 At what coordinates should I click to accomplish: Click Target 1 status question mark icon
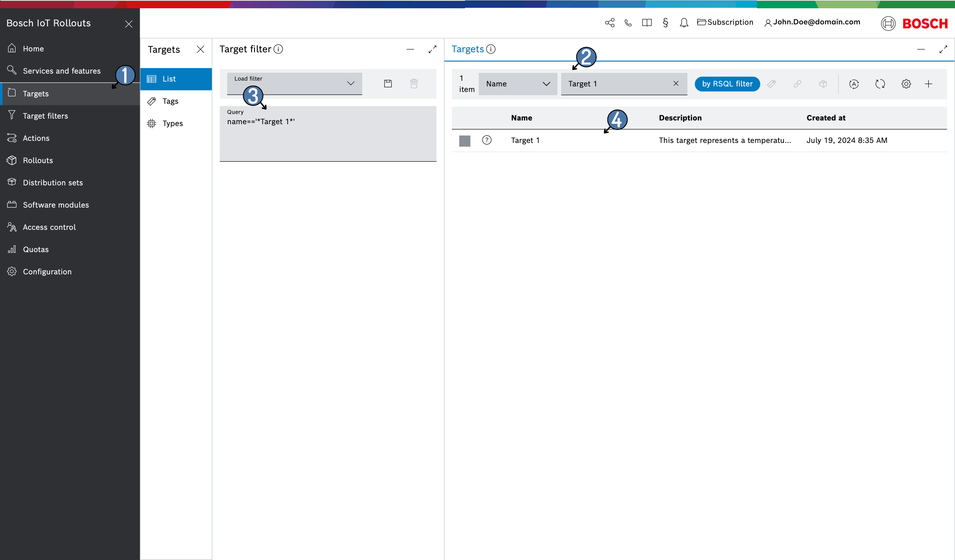[x=487, y=141]
